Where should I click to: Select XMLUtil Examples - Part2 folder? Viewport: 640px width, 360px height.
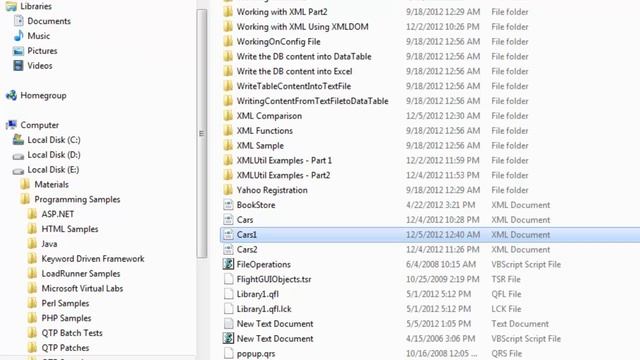coord(284,176)
